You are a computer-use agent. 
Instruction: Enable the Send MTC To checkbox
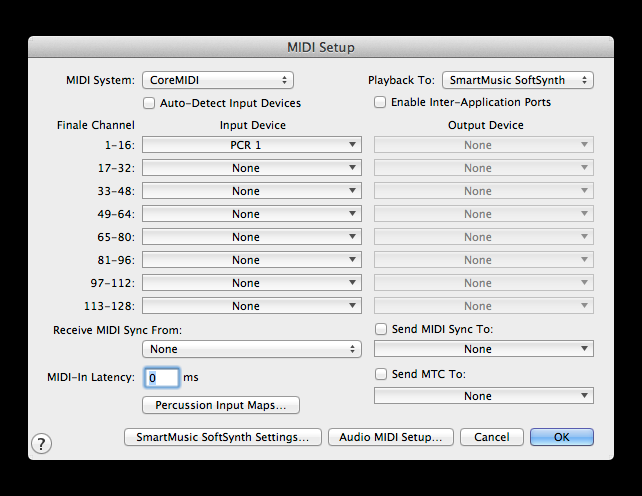click(380, 374)
